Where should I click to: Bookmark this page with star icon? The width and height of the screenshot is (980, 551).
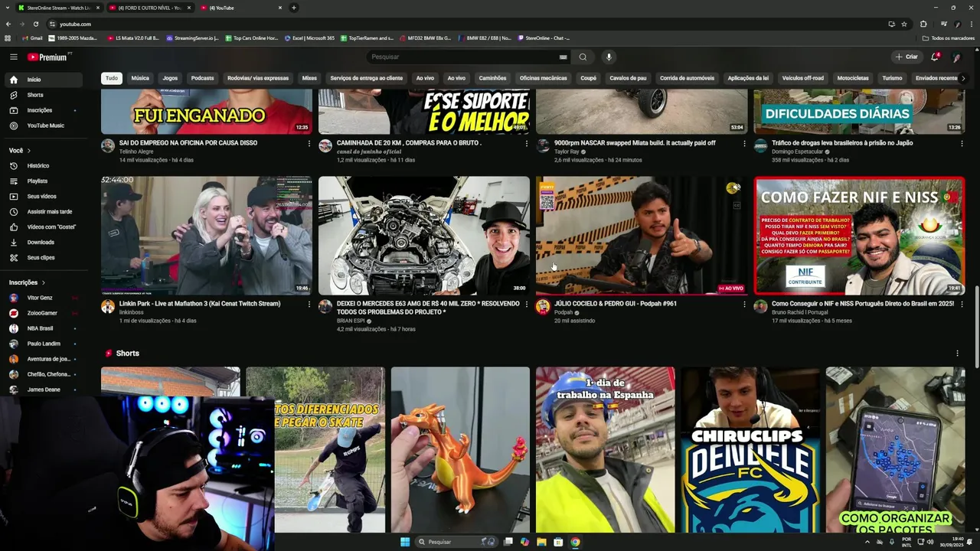(904, 24)
